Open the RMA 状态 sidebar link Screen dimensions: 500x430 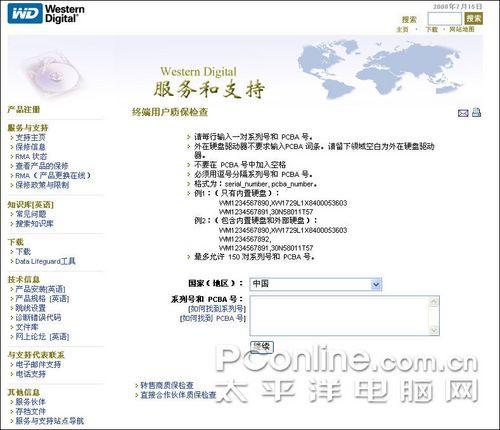coord(31,156)
